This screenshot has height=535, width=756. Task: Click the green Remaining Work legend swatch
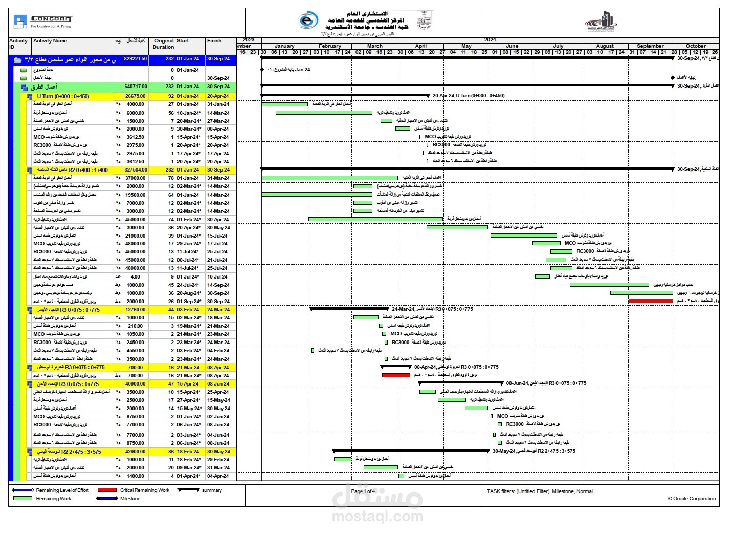pyautogui.click(x=23, y=498)
